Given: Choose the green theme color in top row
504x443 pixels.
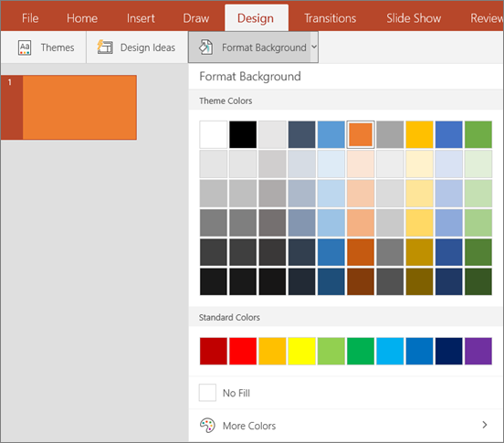Looking at the screenshot, I should coord(478,134).
